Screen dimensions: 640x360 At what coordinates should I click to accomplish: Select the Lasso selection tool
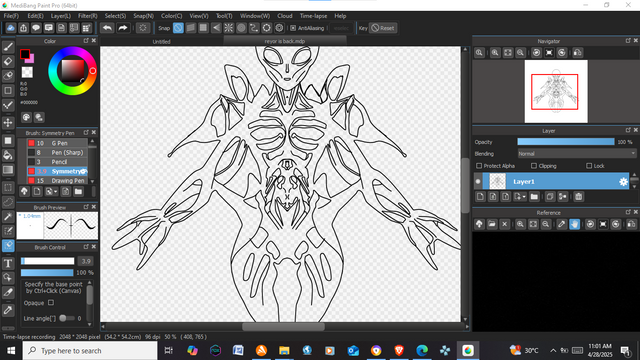(8, 202)
